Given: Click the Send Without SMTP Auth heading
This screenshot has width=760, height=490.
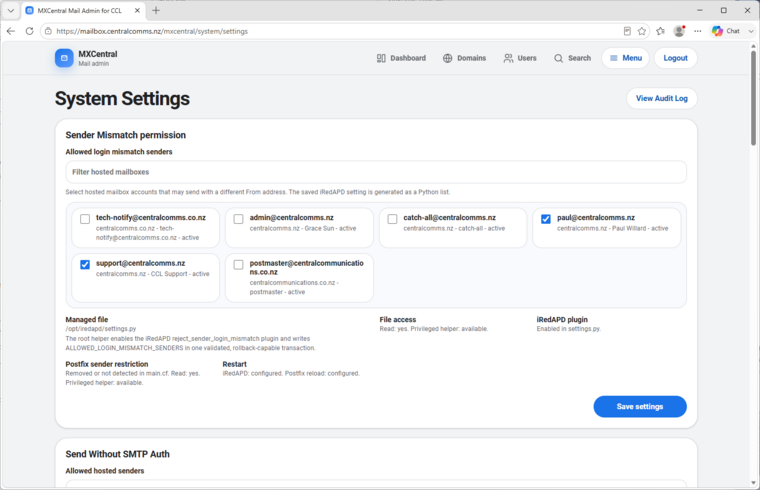Looking at the screenshot, I should [x=118, y=454].
